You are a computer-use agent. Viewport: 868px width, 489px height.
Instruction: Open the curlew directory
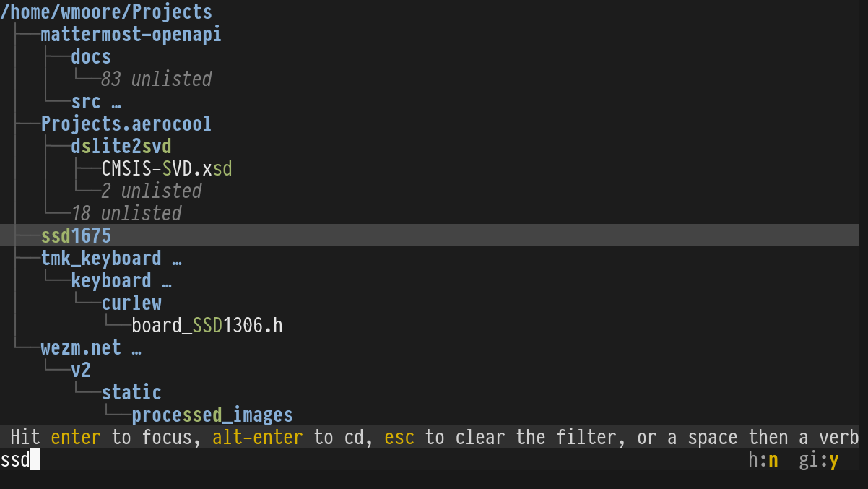(x=131, y=303)
